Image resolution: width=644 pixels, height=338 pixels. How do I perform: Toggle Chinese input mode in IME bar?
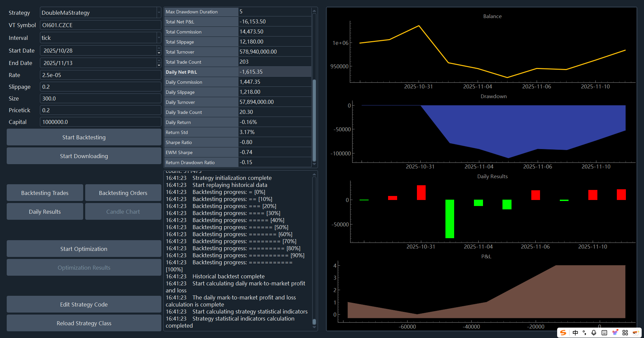(x=575, y=333)
